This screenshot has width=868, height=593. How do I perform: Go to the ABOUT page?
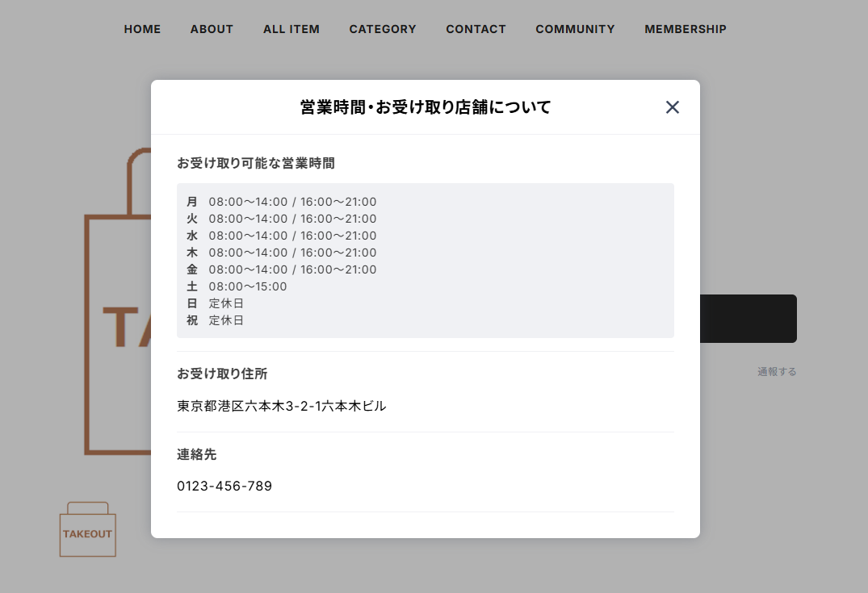click(x=212, y=29)
